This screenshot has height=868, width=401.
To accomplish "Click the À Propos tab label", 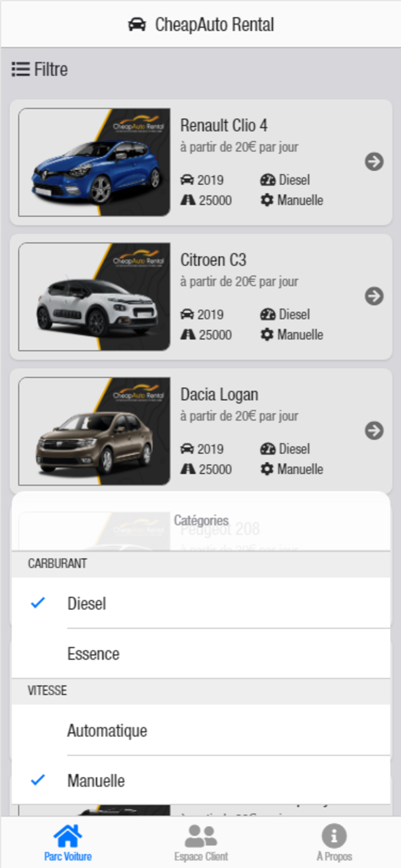I will pyautogui.click(x=334, y=856).
